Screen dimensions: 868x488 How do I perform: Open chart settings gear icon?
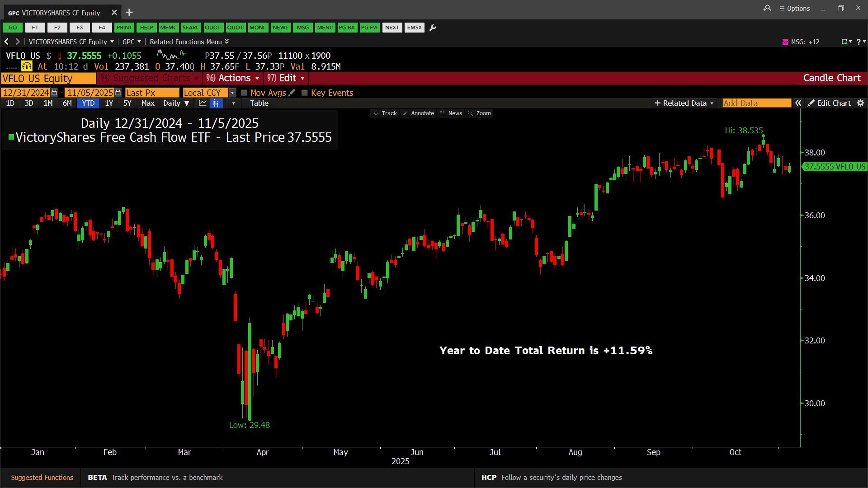[860, 103]
